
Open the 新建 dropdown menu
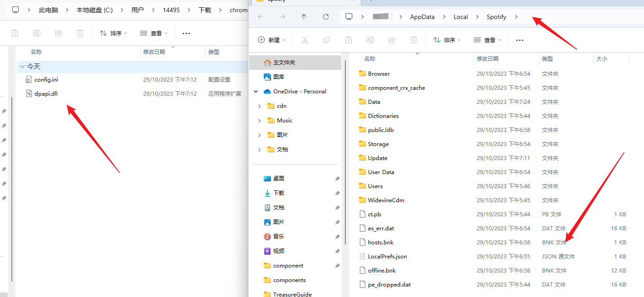[271, 40]
